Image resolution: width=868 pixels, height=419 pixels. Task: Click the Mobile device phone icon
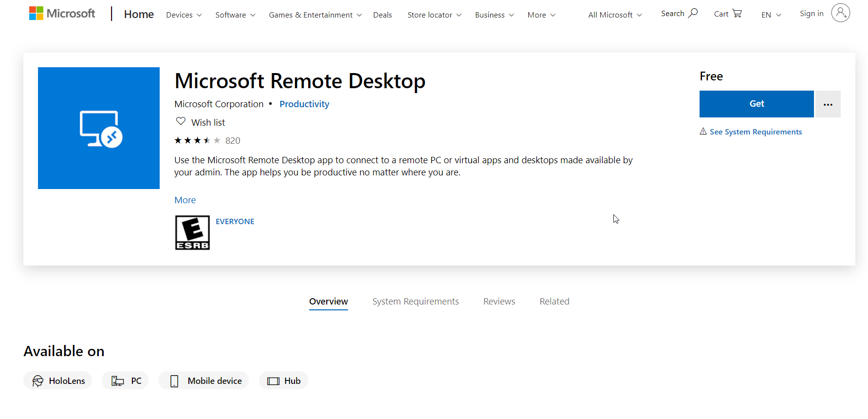tap(174, 381)
